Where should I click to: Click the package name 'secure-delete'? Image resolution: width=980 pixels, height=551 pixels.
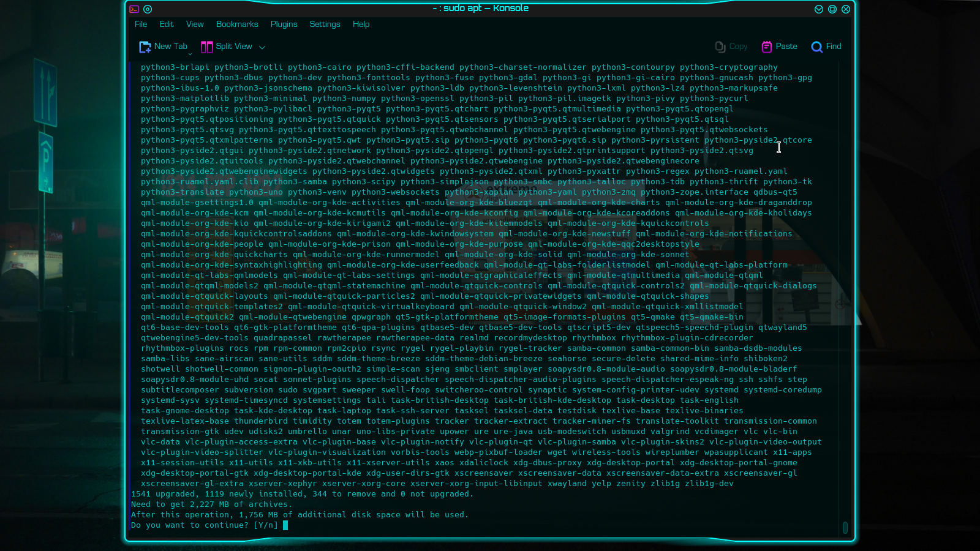[x=624, y=359]
